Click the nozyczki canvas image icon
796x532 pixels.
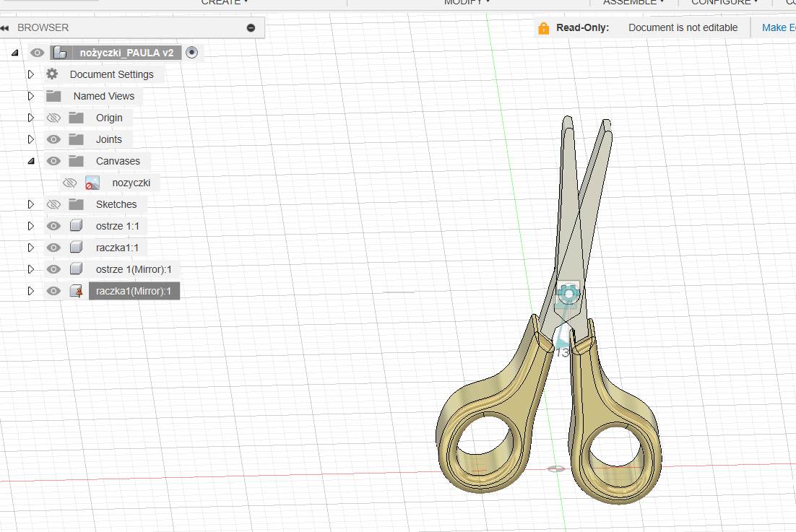click(x=92, y=183)
